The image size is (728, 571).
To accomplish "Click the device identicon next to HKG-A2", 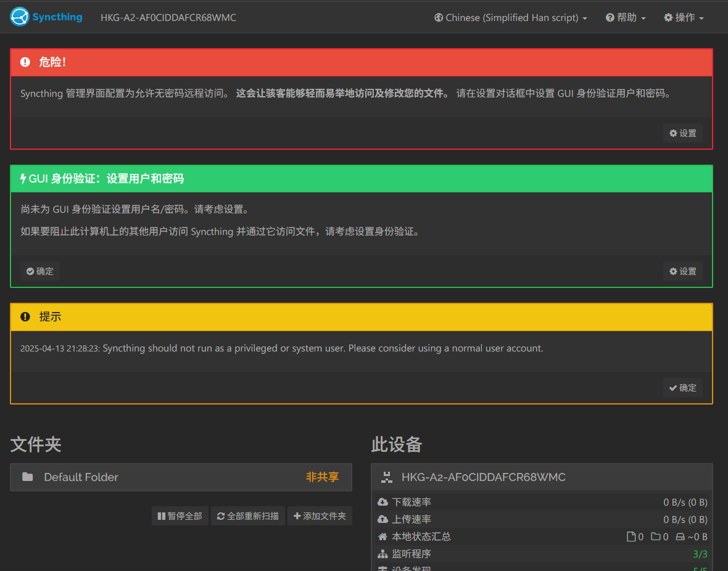I will (x=387, y=477).
